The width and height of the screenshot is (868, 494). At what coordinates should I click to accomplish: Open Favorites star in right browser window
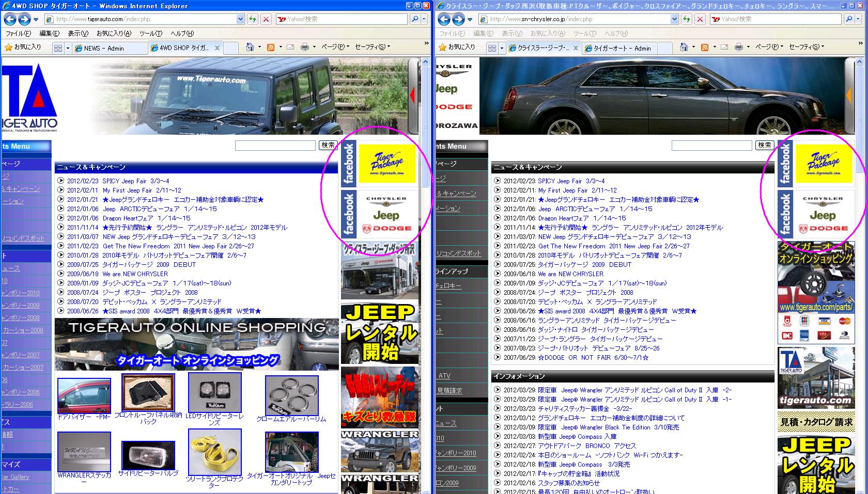tap(442, 47)
